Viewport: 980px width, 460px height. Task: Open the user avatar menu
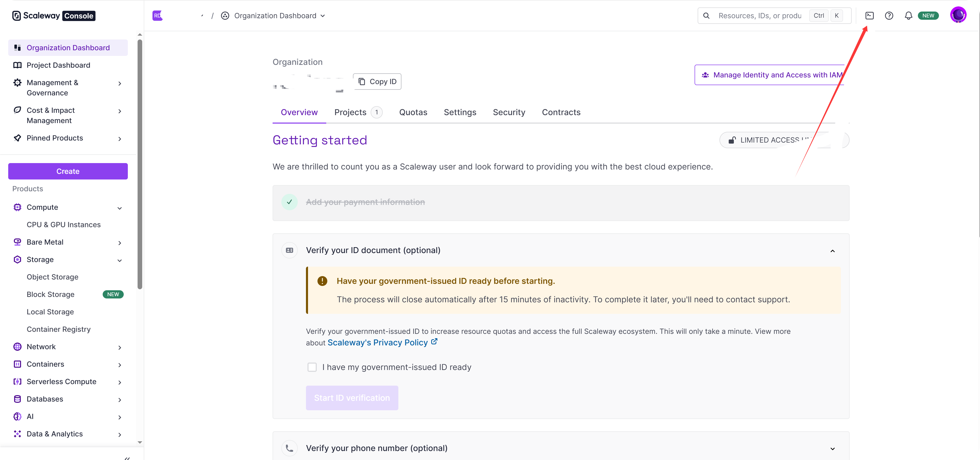tap(958, 15)
